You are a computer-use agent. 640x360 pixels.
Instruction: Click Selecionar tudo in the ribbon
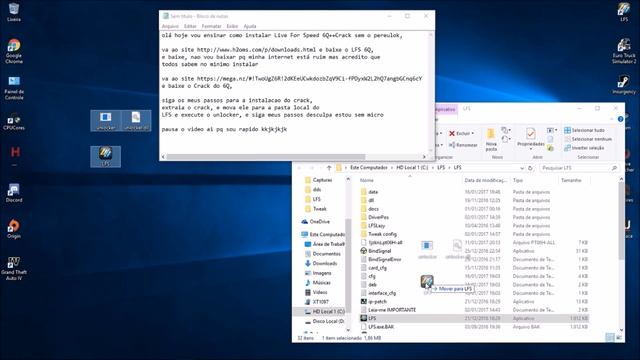(584, 130)
